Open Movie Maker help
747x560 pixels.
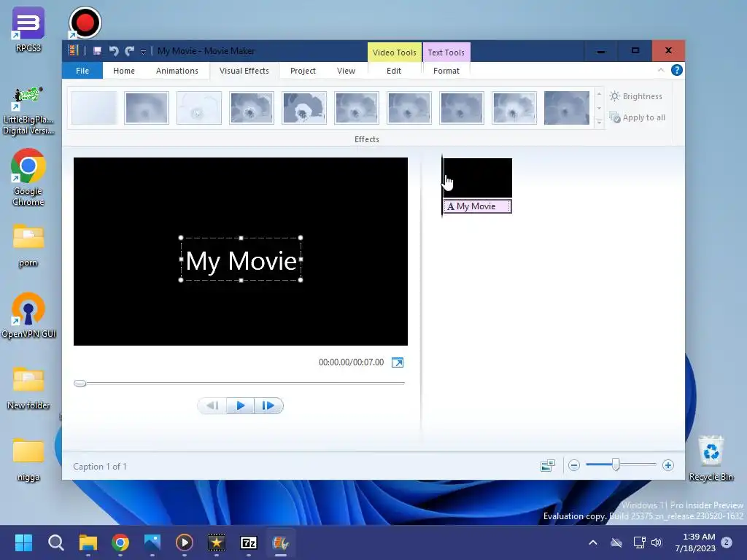point(676,70)
